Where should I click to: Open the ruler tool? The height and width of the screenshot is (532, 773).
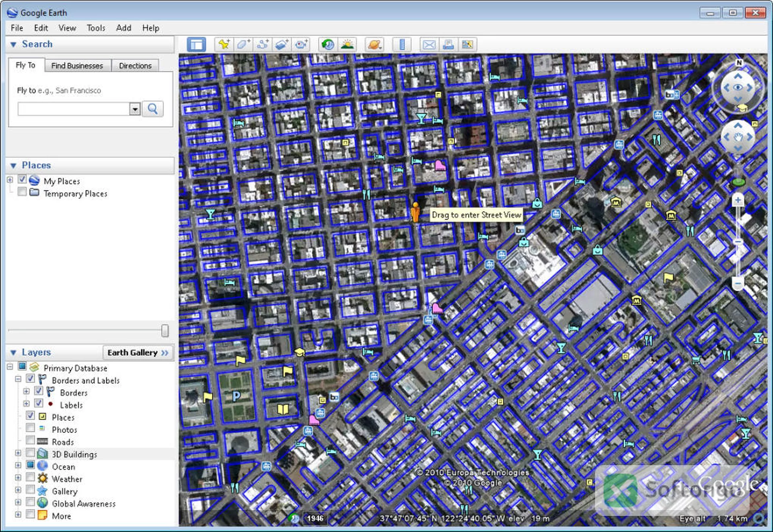tap(402, 44)
